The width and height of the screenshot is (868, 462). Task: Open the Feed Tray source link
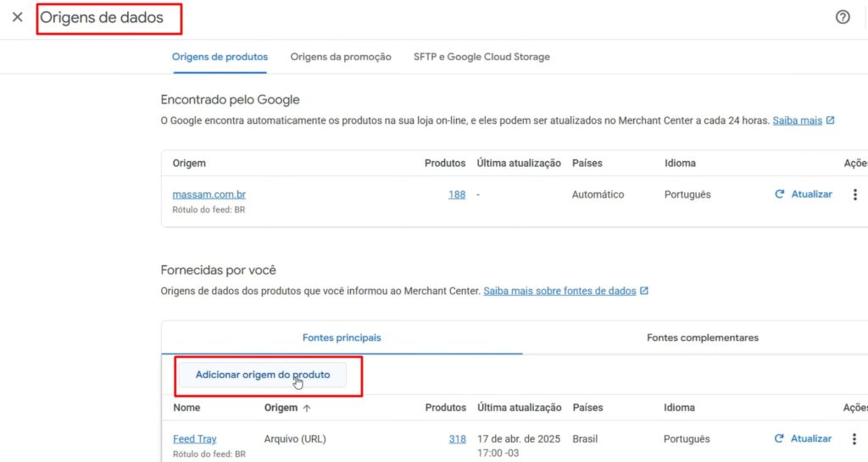[194, 438]
